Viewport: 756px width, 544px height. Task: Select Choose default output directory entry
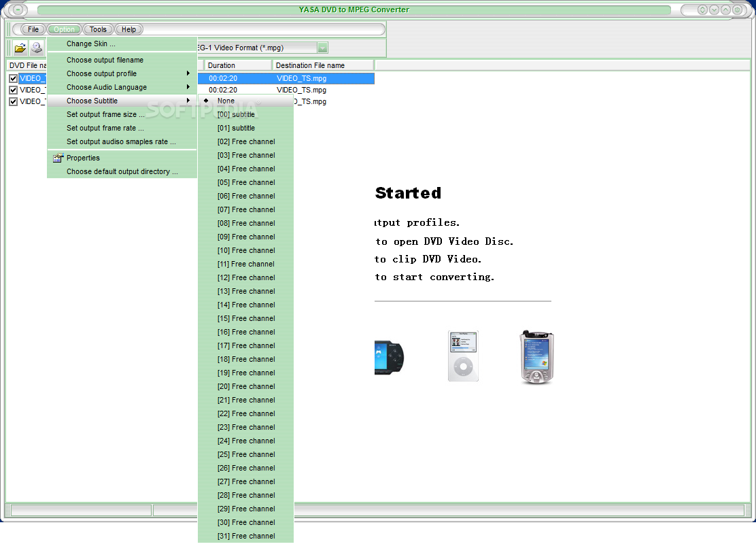122,171
